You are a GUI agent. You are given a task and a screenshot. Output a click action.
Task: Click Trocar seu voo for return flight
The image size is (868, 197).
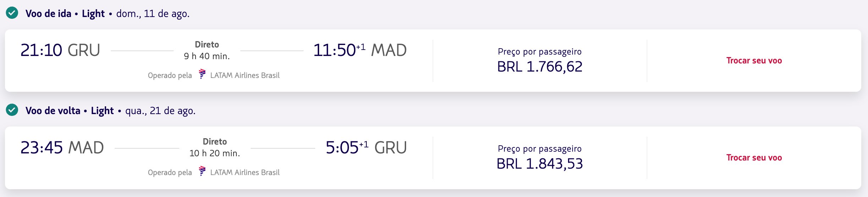[x=754, y=158]
